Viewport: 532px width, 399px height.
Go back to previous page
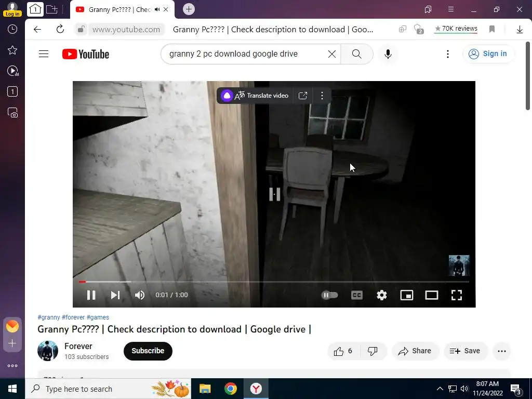[x=37, y=30]
